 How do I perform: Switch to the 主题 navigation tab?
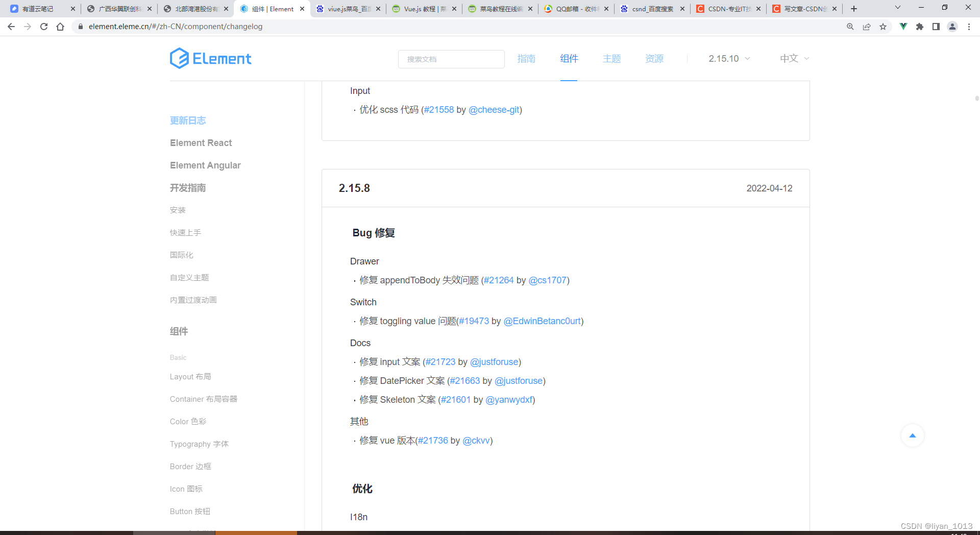pyautogui.click(x=611, y=58)
